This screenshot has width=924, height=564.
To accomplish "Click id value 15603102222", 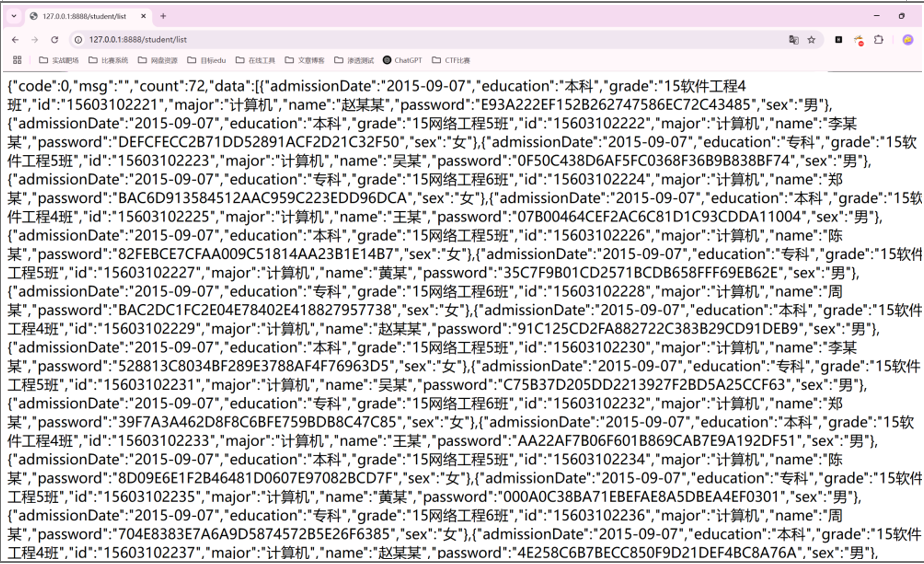I will 599,124.
